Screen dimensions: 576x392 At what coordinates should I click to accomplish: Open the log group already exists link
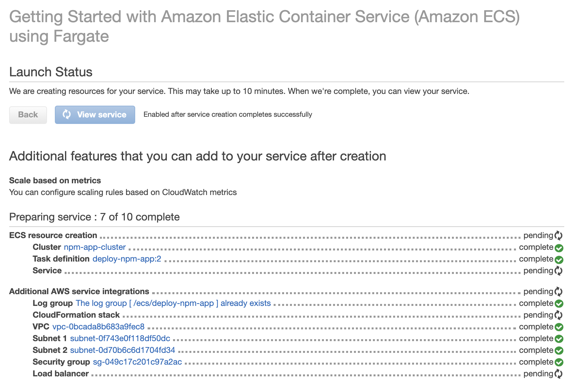pos(173,303)
